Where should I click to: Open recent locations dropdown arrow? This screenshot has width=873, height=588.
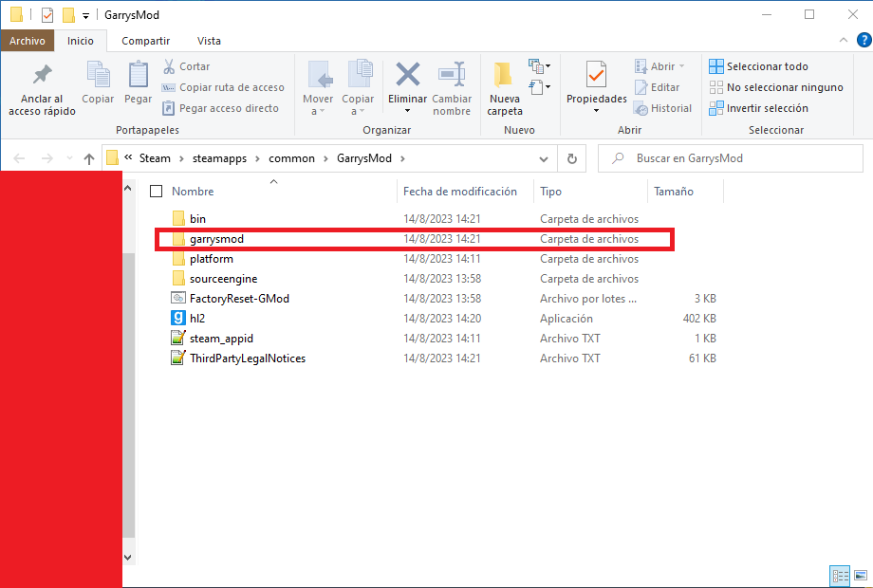(69, 158)
